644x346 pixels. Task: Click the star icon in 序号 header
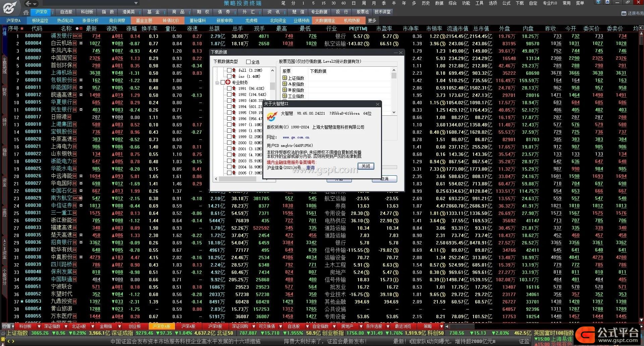(22, 29)
